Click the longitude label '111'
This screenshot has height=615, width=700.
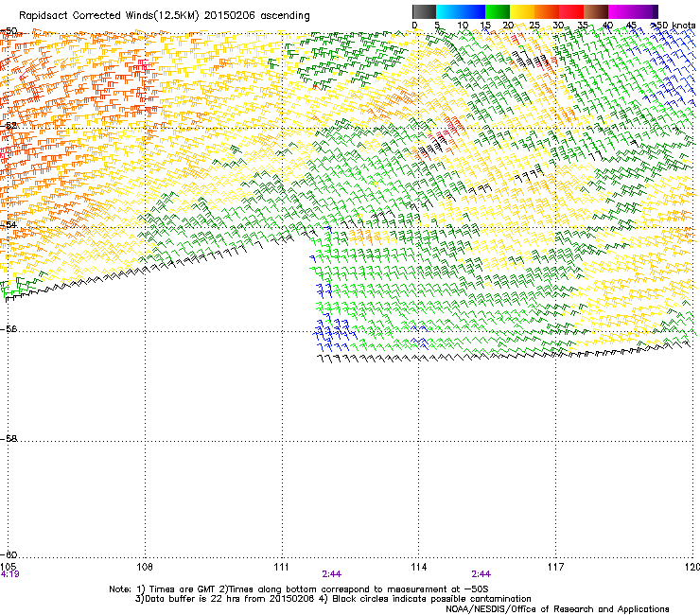[281, 567]
